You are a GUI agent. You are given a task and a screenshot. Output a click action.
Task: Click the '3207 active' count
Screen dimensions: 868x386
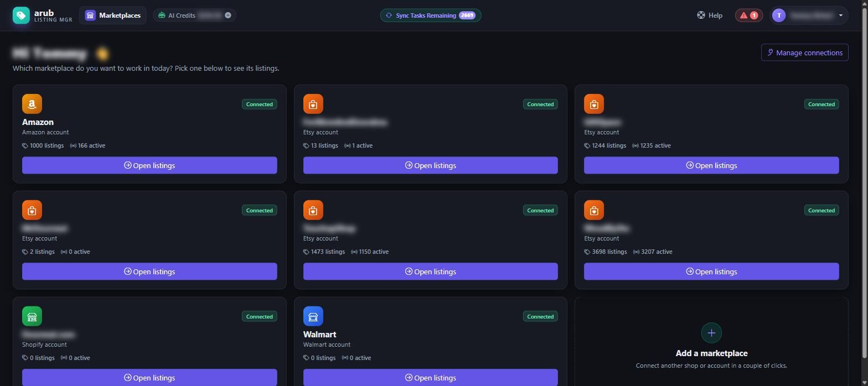[x=657, y=252]
